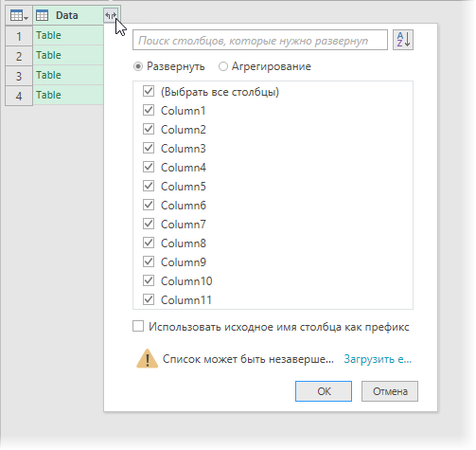Image resolution: width=476 pixels, height=450 pixels.
Task: Uncheck the Column1 checkbox
Action: click(149, 110)
